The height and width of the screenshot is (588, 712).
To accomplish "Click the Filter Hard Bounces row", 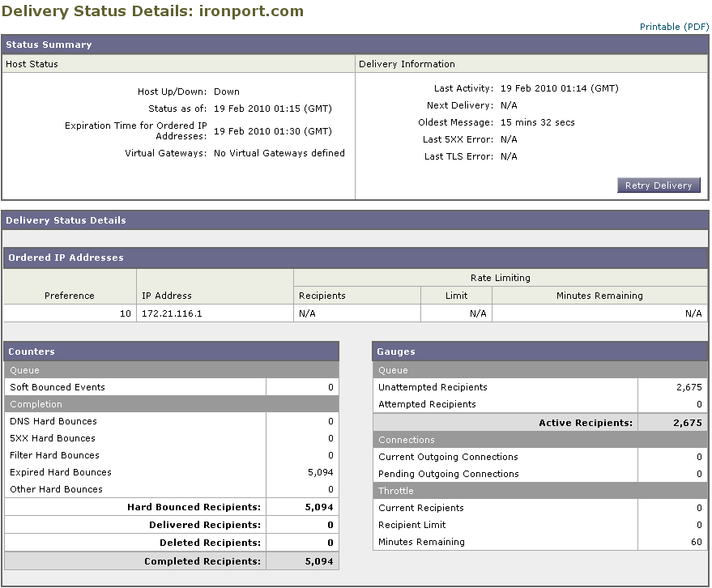I will 172,455.
